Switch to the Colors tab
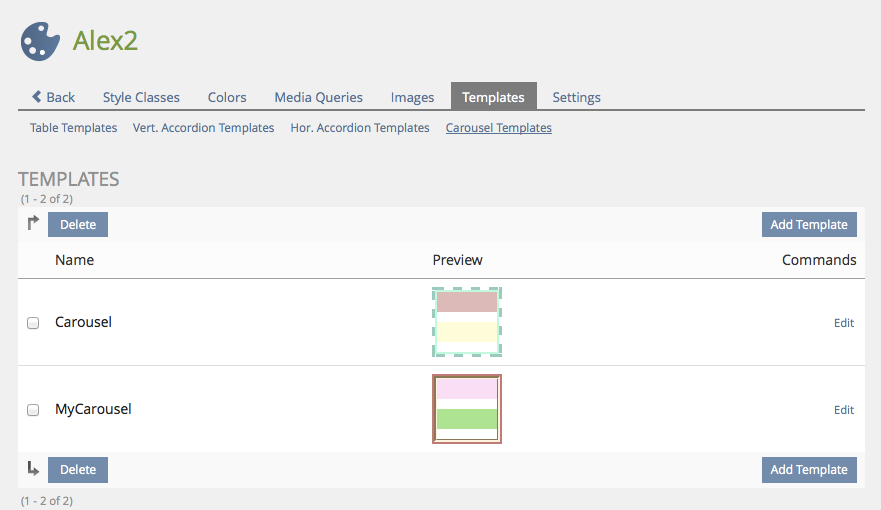 click(227, 97)
